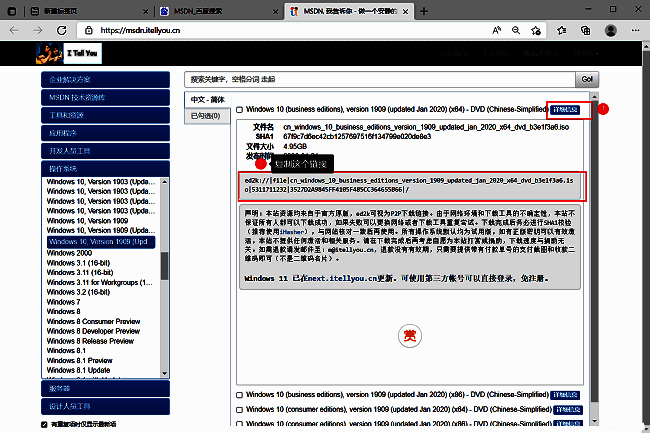The image size is (650, 433).
Task: Click the I Tell You site logo
Action: pyautogui.click(x=69, y=53)
